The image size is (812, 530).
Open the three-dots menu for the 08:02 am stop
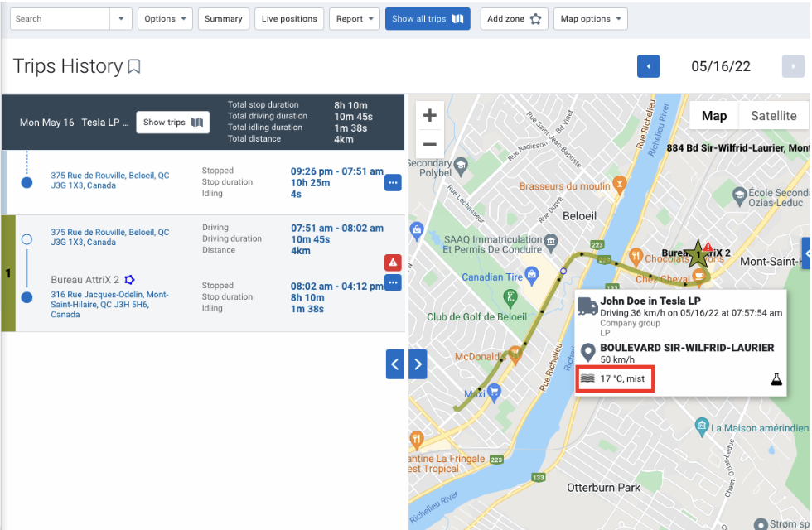(x=393, y=282)
